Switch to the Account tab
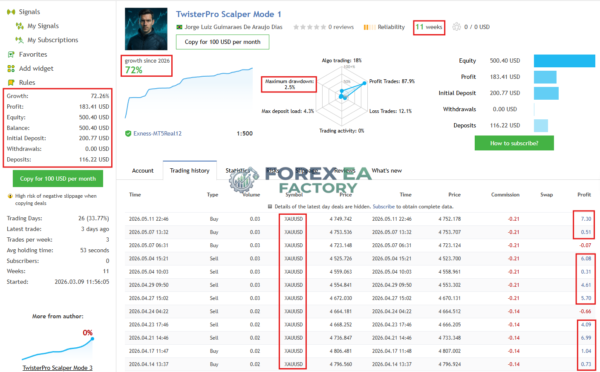The width and height of the screenshot is (600, 372). pyautogui.click(x=143, y=171)
